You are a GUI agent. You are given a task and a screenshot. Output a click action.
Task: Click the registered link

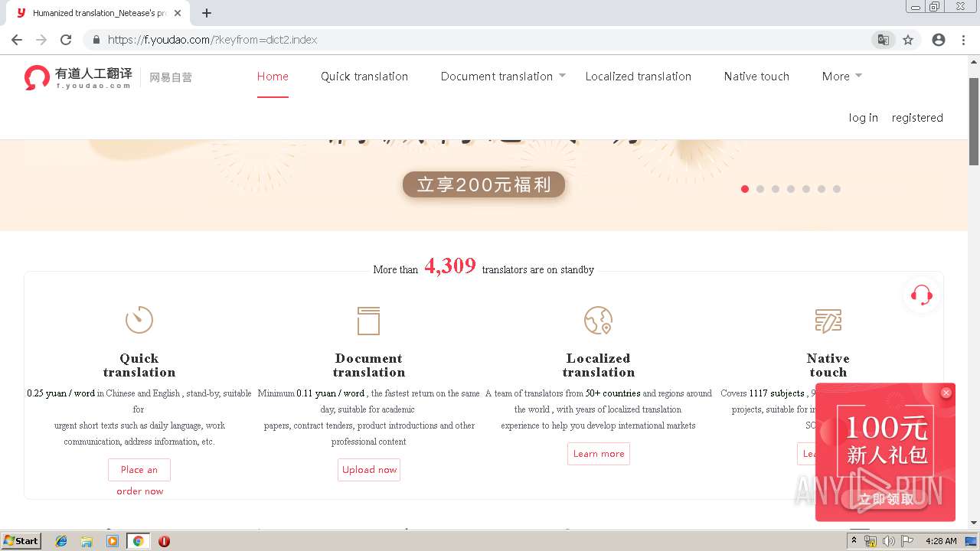(x=917, y=118)
